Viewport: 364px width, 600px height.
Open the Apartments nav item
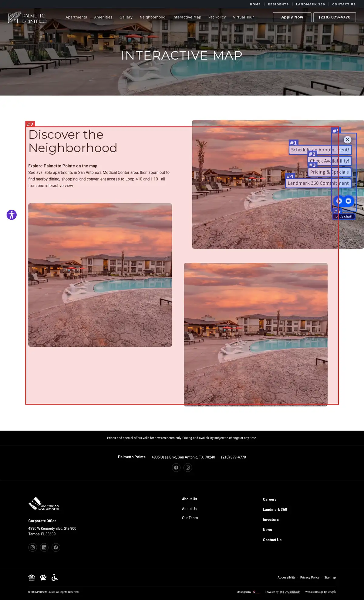point(76,17)
